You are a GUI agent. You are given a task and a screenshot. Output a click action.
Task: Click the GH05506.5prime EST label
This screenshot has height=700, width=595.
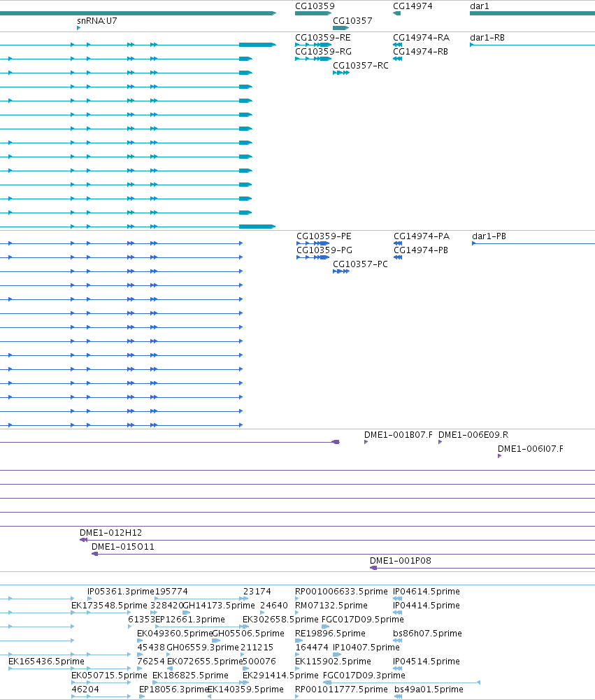coord(248,634)
